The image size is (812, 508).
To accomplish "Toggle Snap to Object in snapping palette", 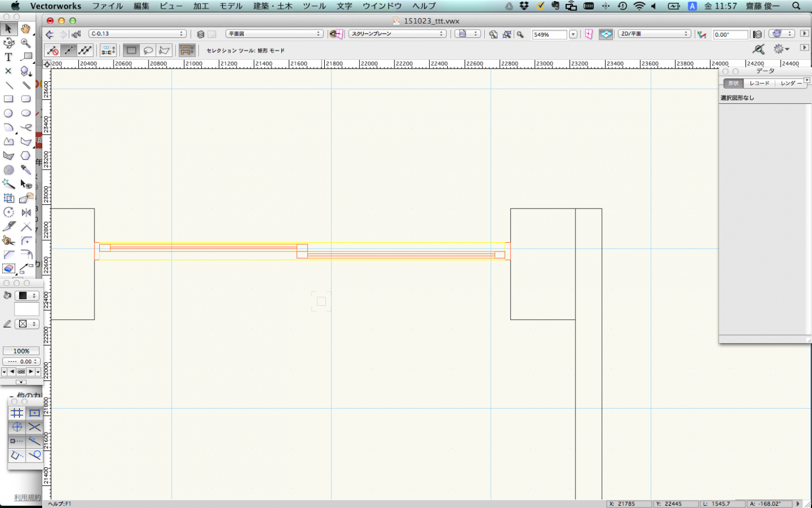I will click(x=34, y=413).
